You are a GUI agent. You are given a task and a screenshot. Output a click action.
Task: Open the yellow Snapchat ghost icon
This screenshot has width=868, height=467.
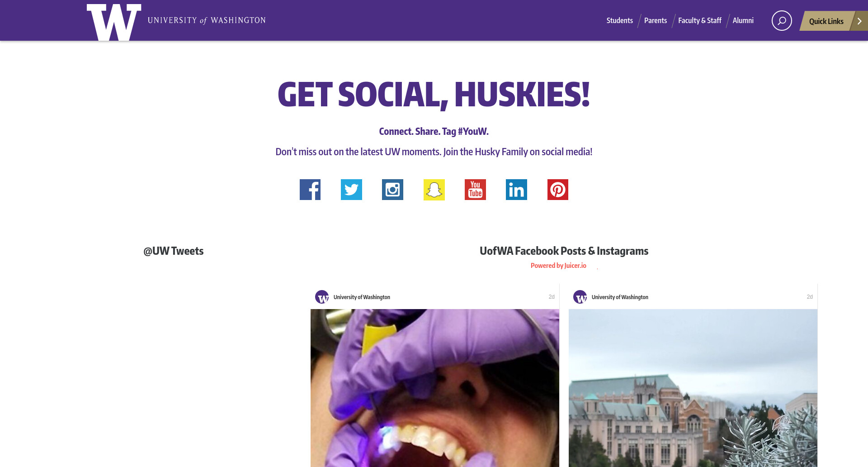tap(434, 190)
